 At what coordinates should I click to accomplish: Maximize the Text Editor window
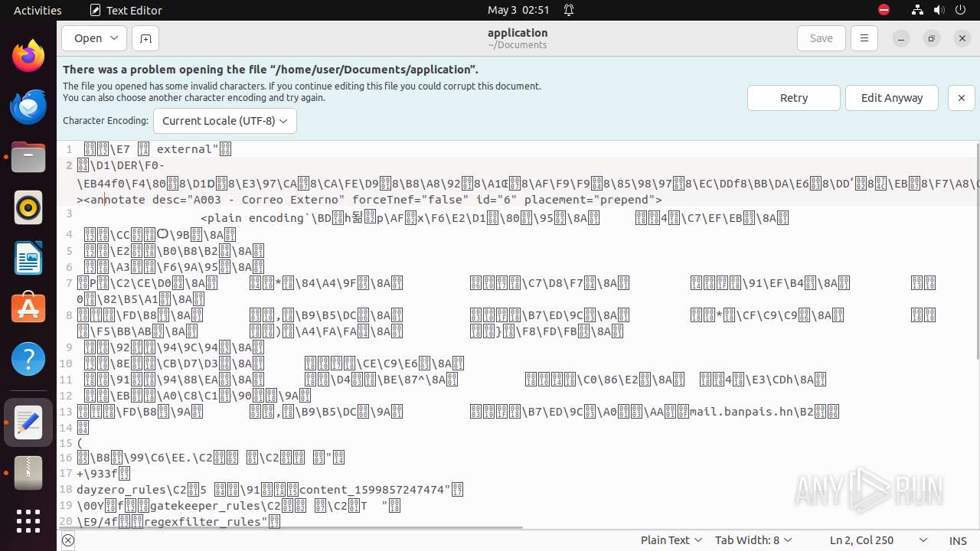(932, 38)
